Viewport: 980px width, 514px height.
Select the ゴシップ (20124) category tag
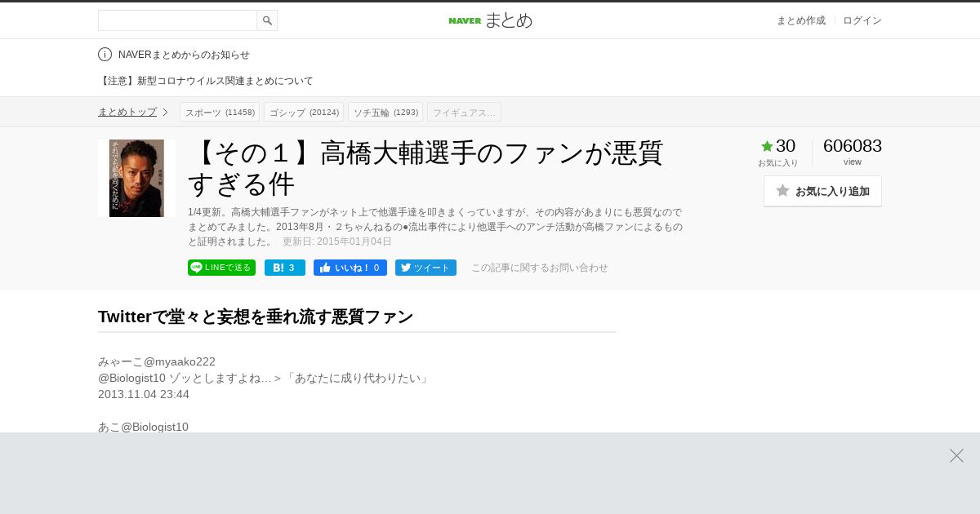[304, 112]
